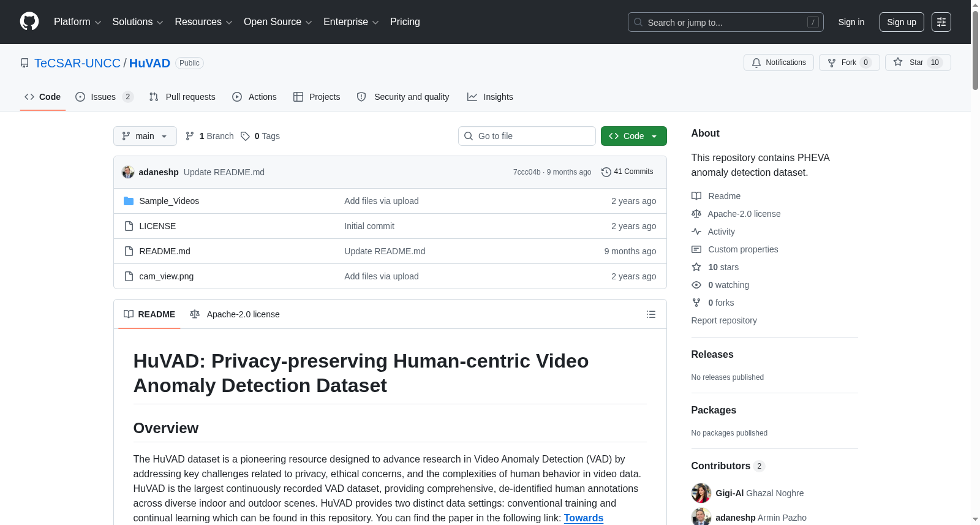Open the green Code clone dropdown

click(634, 136)
